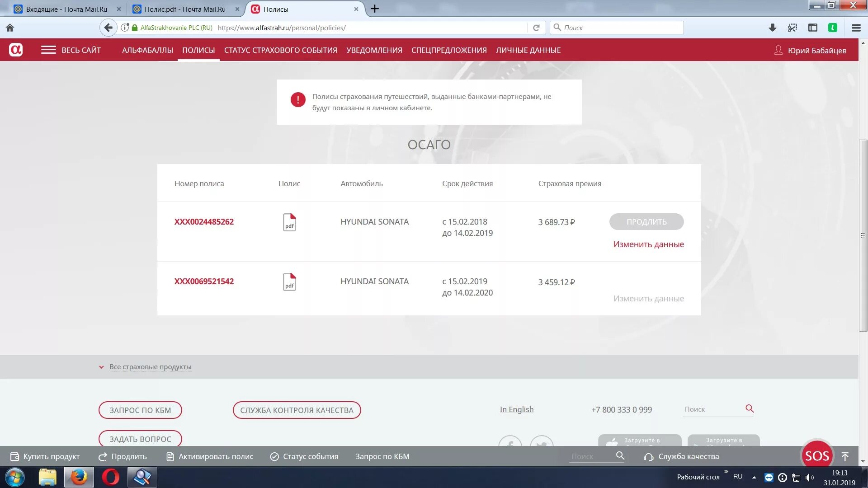Viewport: 868px width, 488px height.
Task: Click the screenshot scissors toolbar icon
Action: tap(792, 28)
